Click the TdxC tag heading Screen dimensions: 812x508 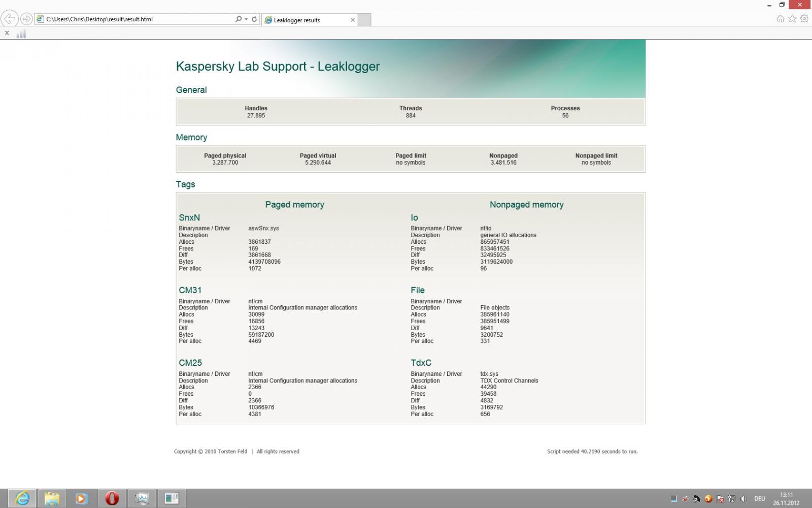(x=421, y=363)
